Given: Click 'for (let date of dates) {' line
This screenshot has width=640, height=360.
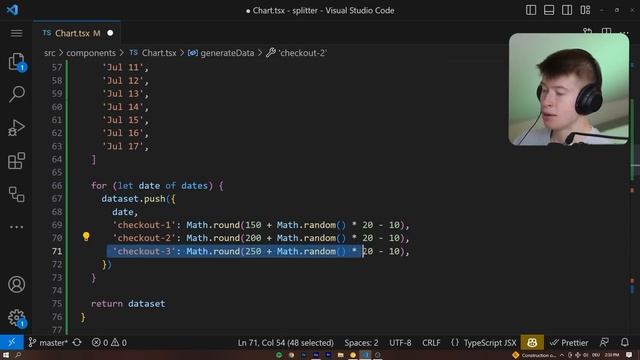Looking at the screenshot, I should tap(157, 185).
